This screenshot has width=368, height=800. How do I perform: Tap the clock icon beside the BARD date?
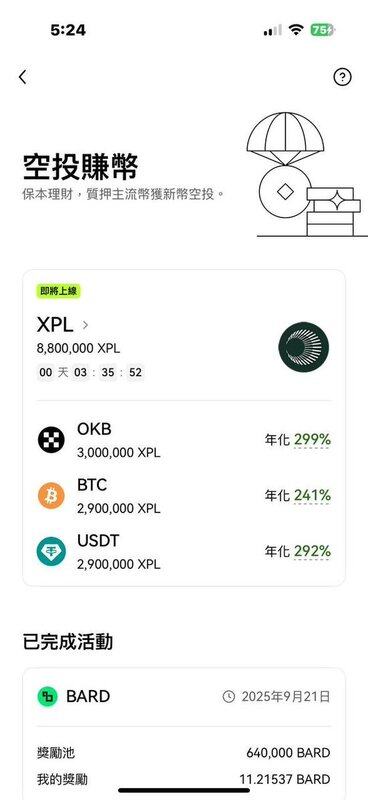tap(229, 696)
